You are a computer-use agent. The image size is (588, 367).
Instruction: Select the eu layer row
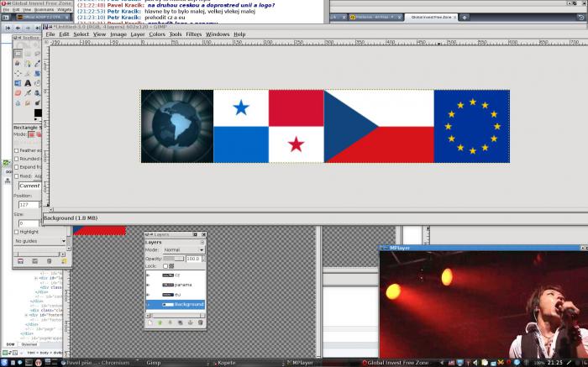[175, 295]
